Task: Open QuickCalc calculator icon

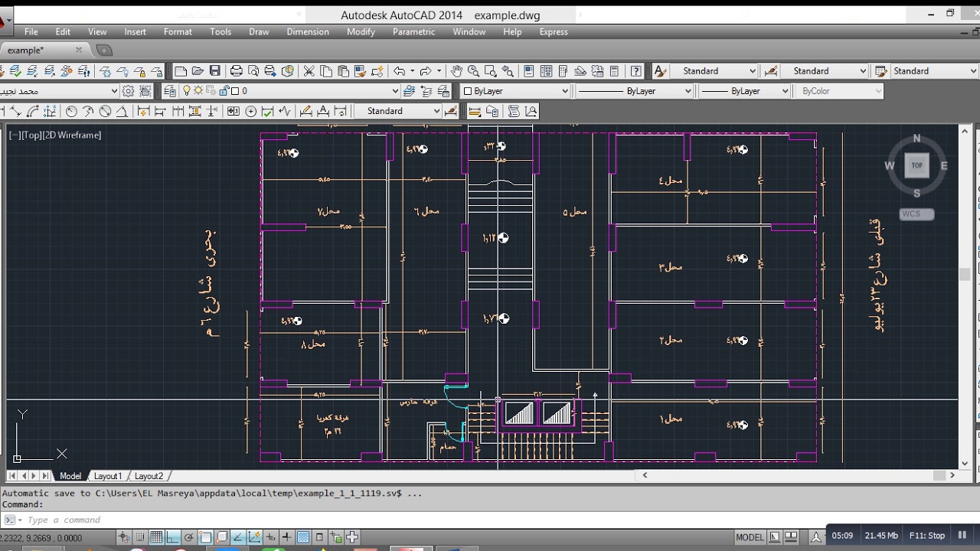Action: 614,71
